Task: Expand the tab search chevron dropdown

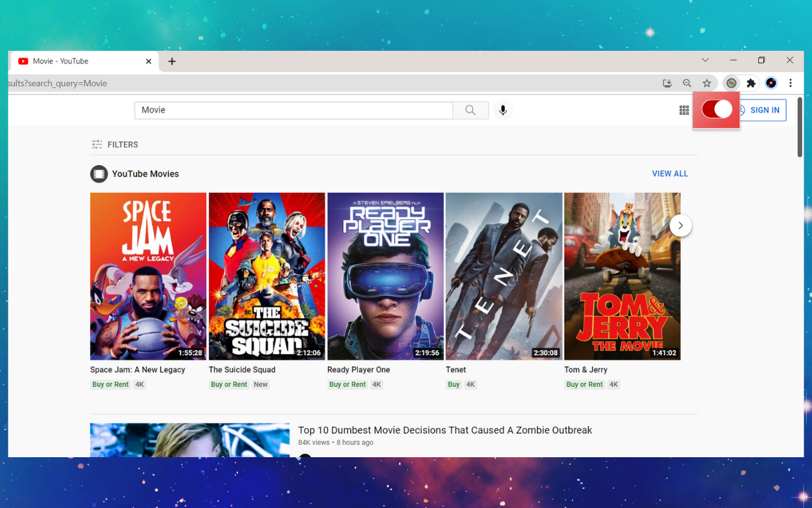Action: coord(705,60)
